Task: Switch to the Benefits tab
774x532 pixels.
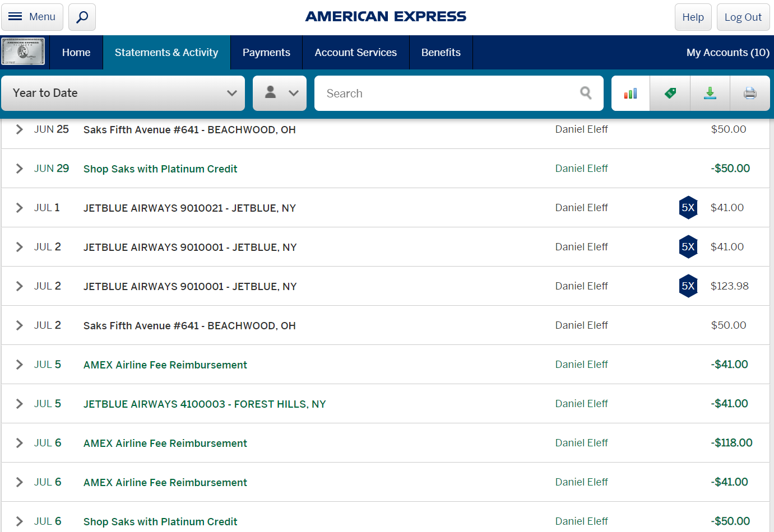Action: (441, 53)
